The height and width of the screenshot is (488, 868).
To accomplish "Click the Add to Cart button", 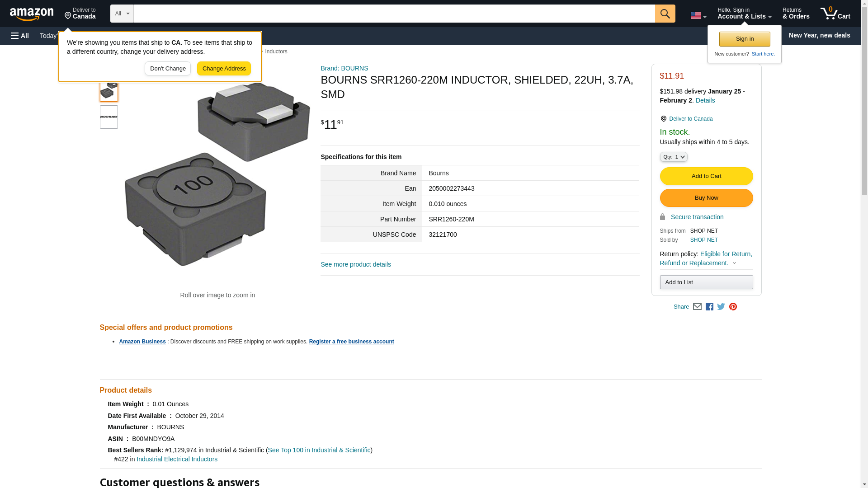I will [706, 176].
